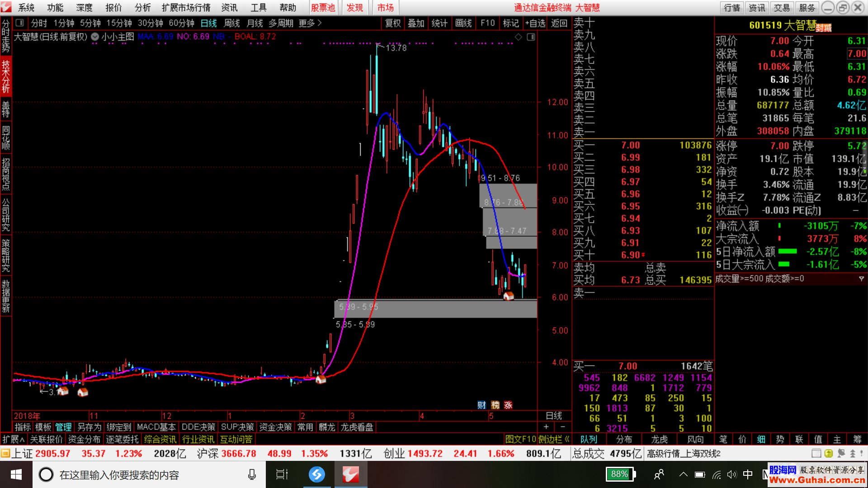Click the double up-arrow icon in status bar
Screen dimensions: 868x488
(x=853, y=453)
